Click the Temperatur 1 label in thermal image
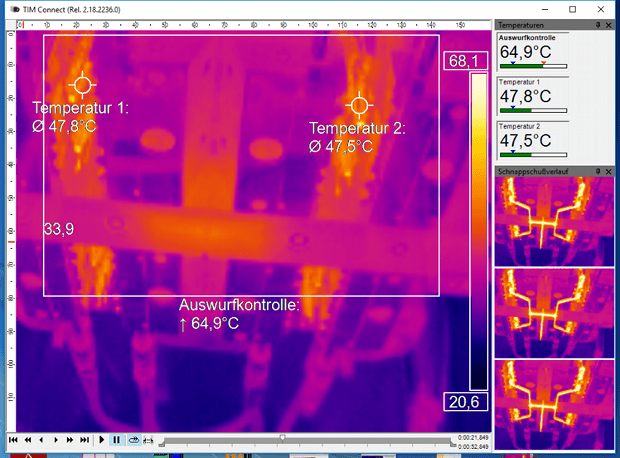620x458 pixels. pos(81,117)
